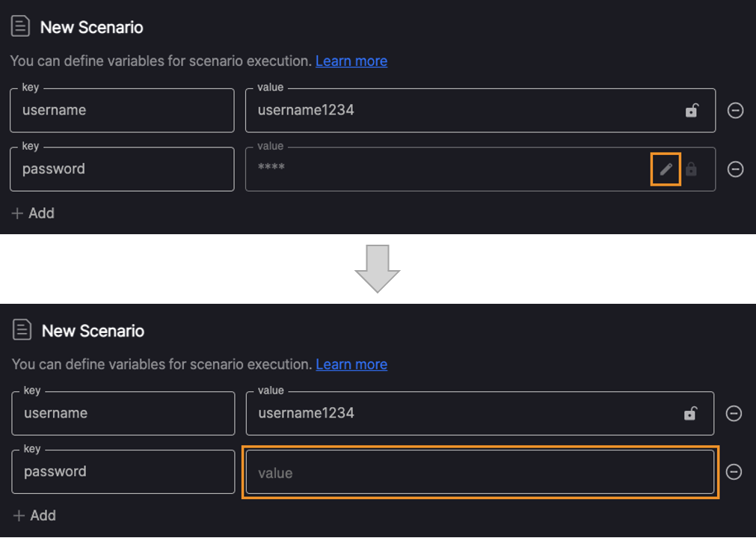Click Add below the empty password value row
This screenshot has width=756, height=538.
coord(34,516)
